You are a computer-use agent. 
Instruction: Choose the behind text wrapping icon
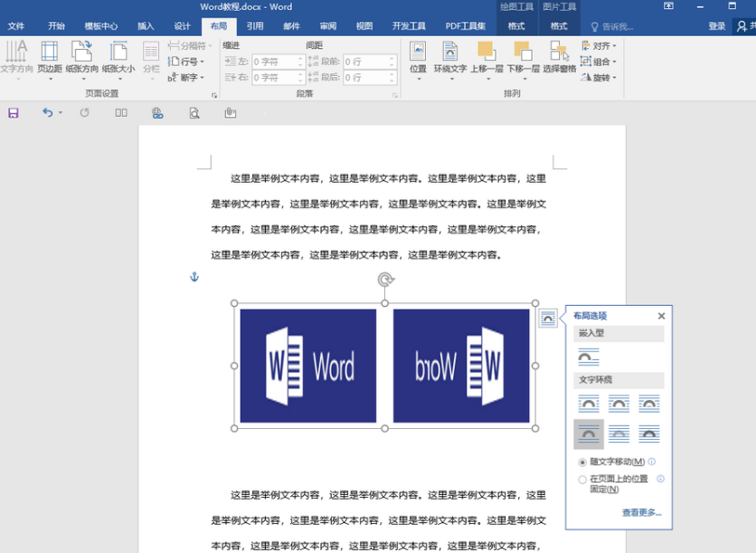(619, 434)
